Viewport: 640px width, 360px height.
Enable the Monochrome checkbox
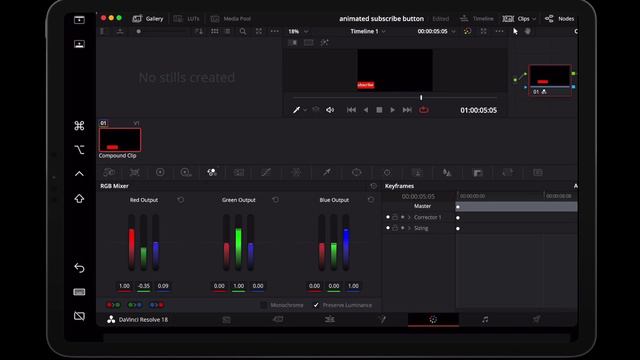point(264,305)
